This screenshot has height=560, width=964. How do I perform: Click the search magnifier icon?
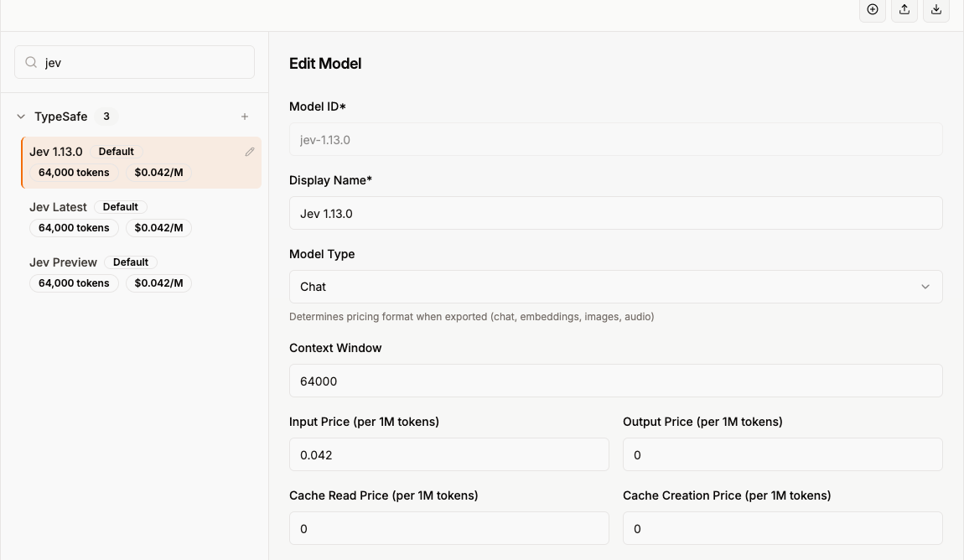pos(31,62)
